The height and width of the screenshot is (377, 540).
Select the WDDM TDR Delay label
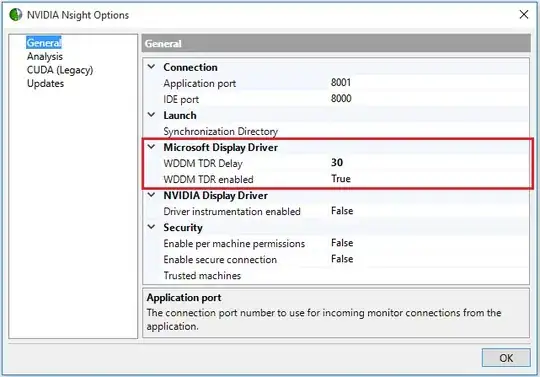coord(203,163)
